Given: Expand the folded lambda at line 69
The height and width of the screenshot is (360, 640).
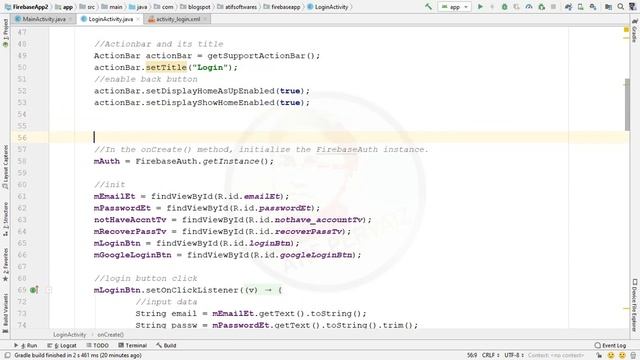Looking at the screenshot, I should [49, 290].
